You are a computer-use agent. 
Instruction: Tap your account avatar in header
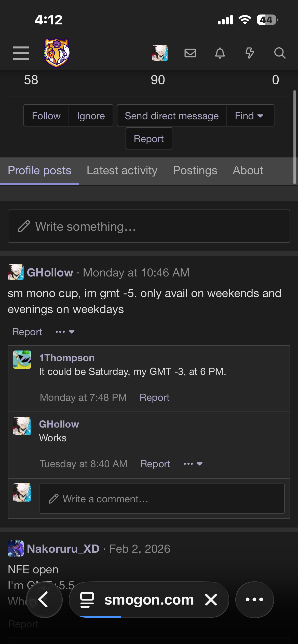tap(160, 53)
